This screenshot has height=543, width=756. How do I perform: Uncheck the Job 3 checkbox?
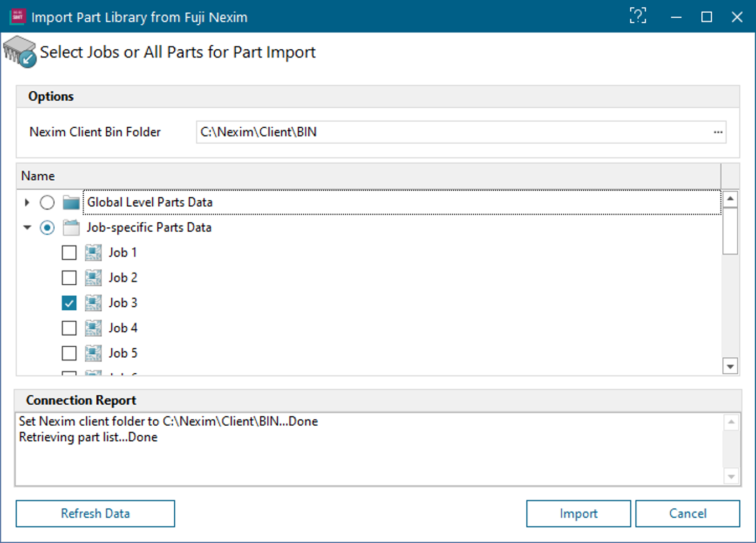[x=69, y=302]
